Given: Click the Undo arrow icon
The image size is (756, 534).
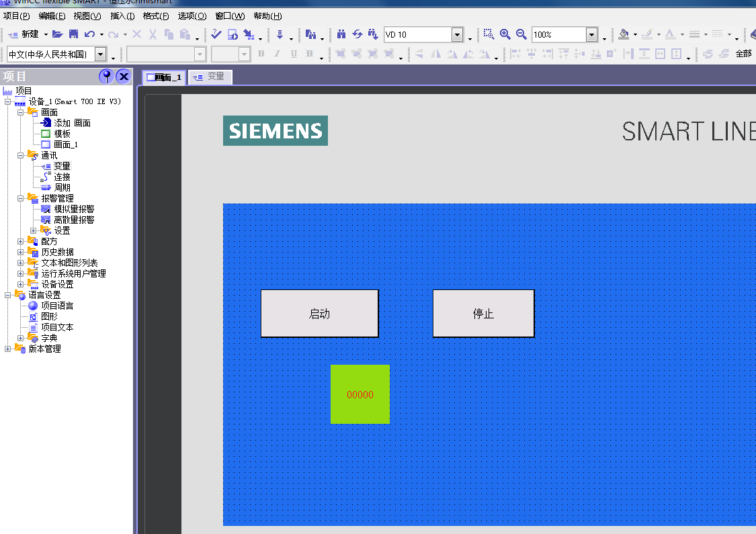Looking at the screenshot, I should point(89,34).
